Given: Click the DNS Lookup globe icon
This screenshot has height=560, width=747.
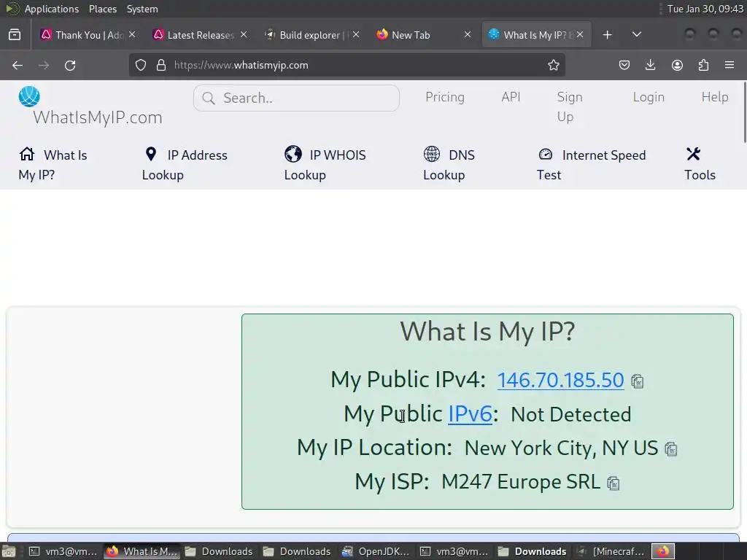Looking at the screenshot, I should click(432, 155).
